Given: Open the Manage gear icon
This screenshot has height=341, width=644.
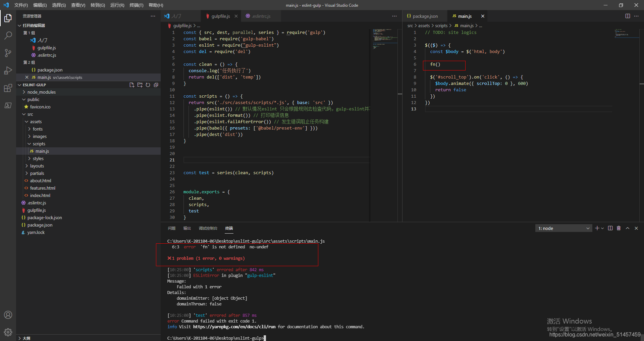Looking at the screenshot, I should click(x=8, y=332).
